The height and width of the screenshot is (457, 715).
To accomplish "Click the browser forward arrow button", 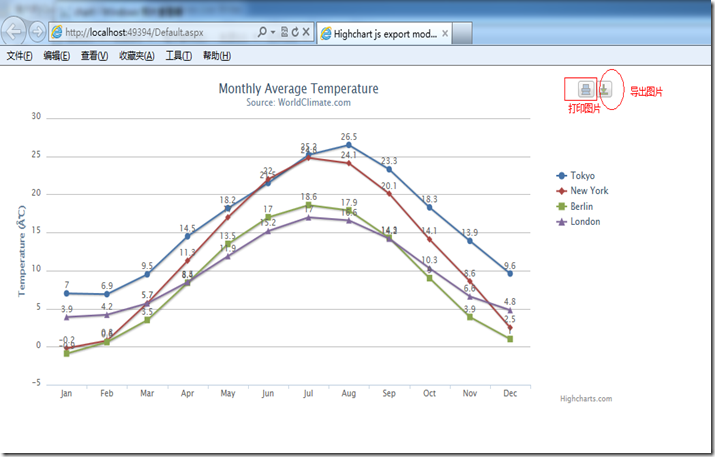I will pos(37,33).
